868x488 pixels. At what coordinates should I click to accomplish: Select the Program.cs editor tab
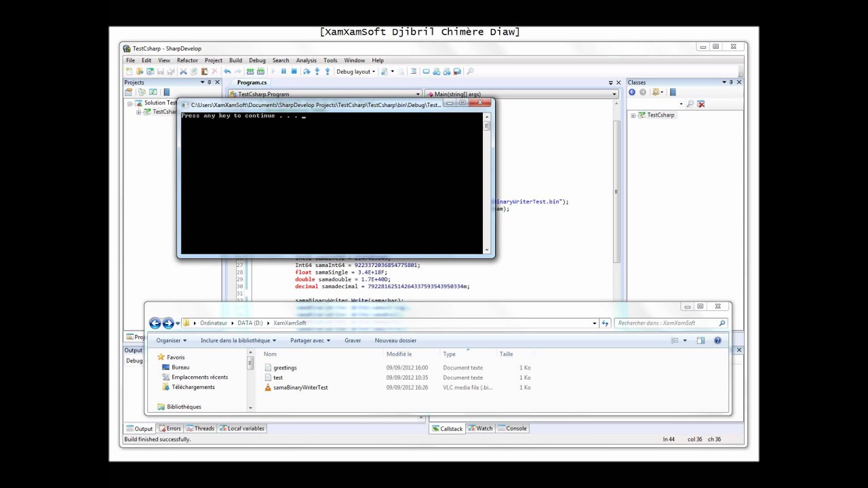(x=252, y=82)
